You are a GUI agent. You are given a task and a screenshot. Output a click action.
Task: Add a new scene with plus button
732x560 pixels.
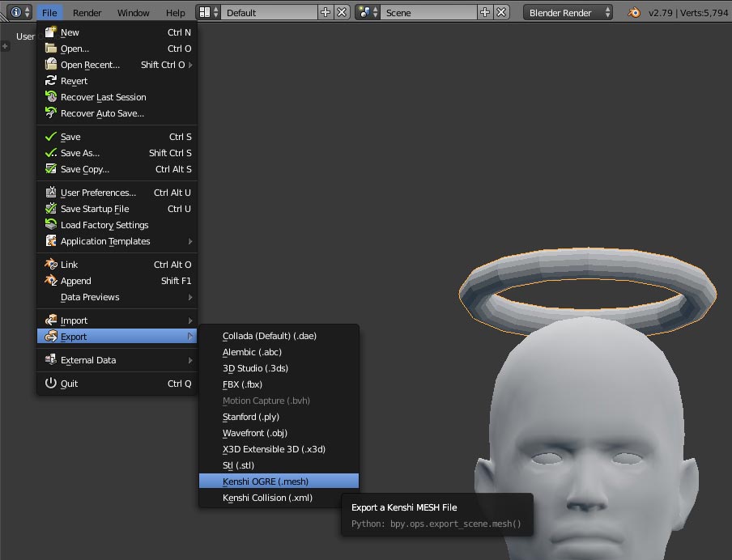click(485, 12)
